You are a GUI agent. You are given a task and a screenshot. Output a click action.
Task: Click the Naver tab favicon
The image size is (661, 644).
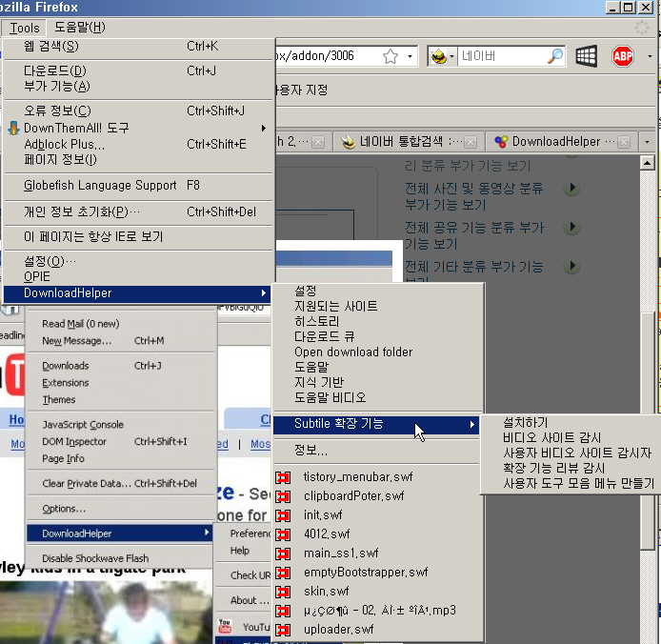click(349, 142)
